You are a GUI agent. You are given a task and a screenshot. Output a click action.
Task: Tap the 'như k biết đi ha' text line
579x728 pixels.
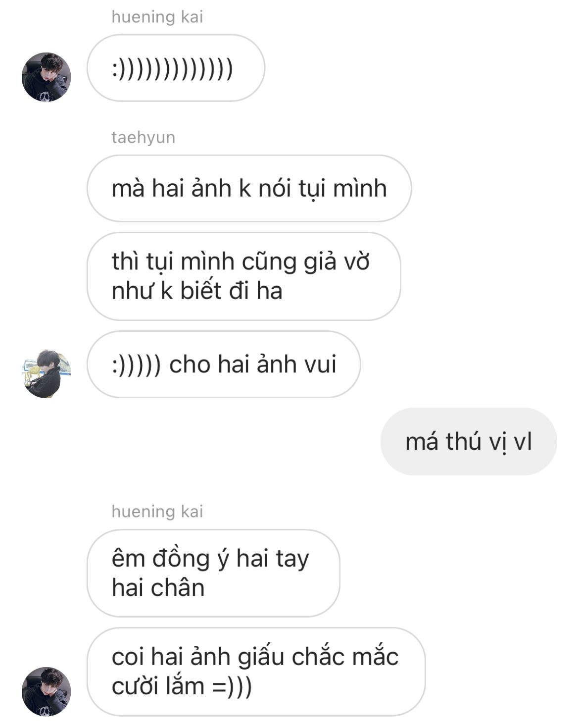197,291
